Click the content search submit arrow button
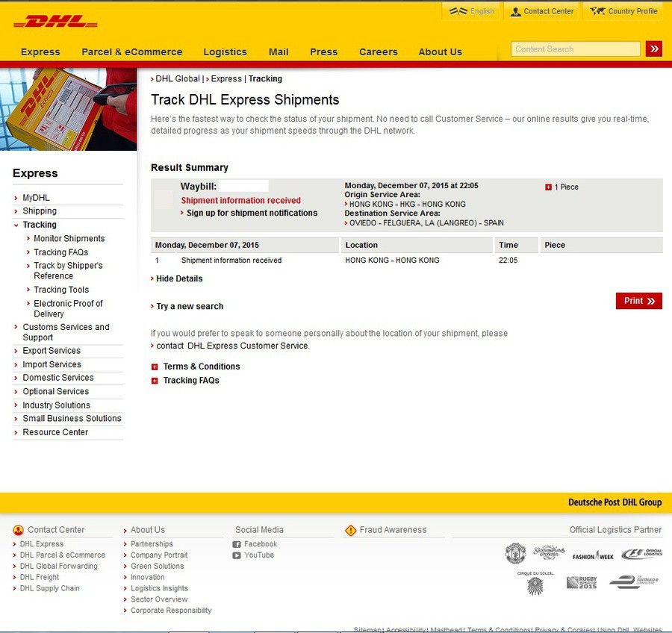This screenshot has height=633, width=672. coord(654,49)
